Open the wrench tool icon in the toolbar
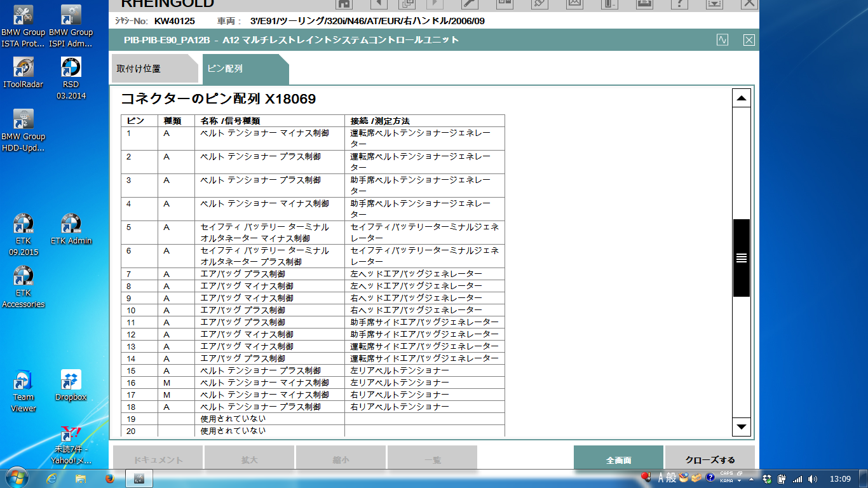The image size is (868, 488). (x=469, y=3)
